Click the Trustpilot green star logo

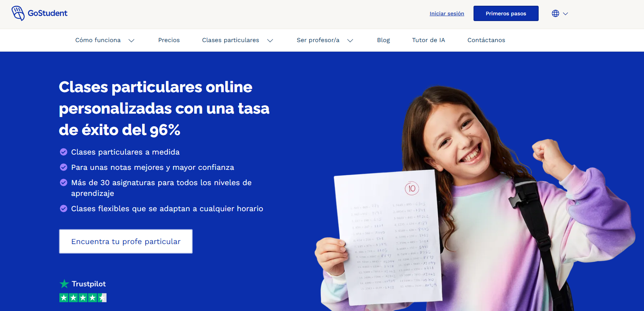(x=64, y=284)
